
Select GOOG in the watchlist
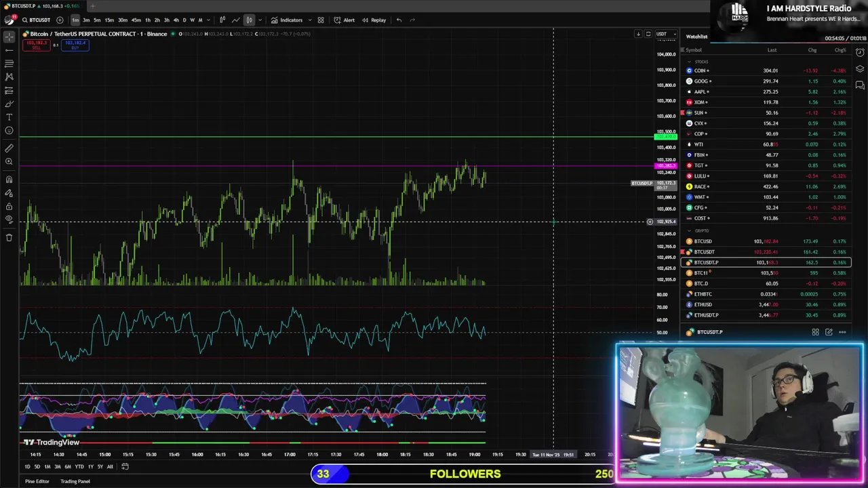coord(766,81)
